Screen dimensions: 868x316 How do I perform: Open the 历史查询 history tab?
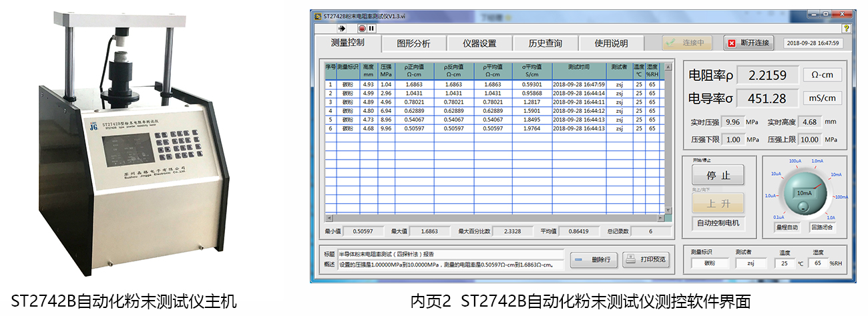pos(545,43)
